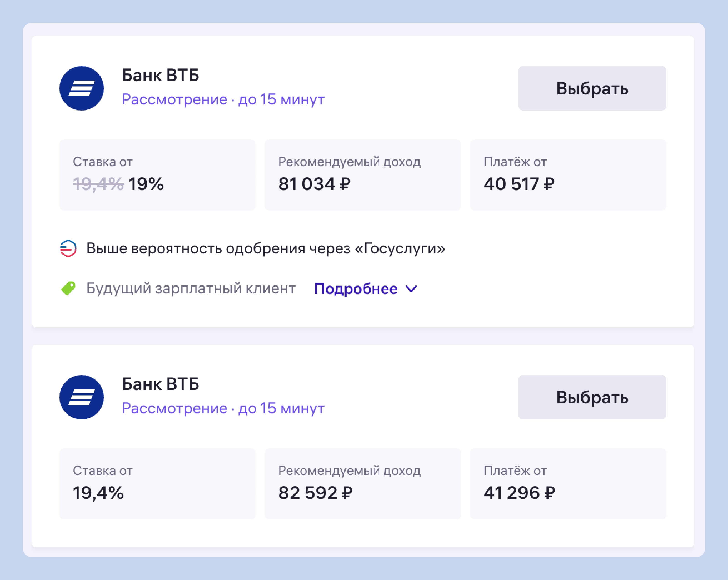Click second Банк ВТБ title
Screen dimensions: 728x580
tap(160, 384)
